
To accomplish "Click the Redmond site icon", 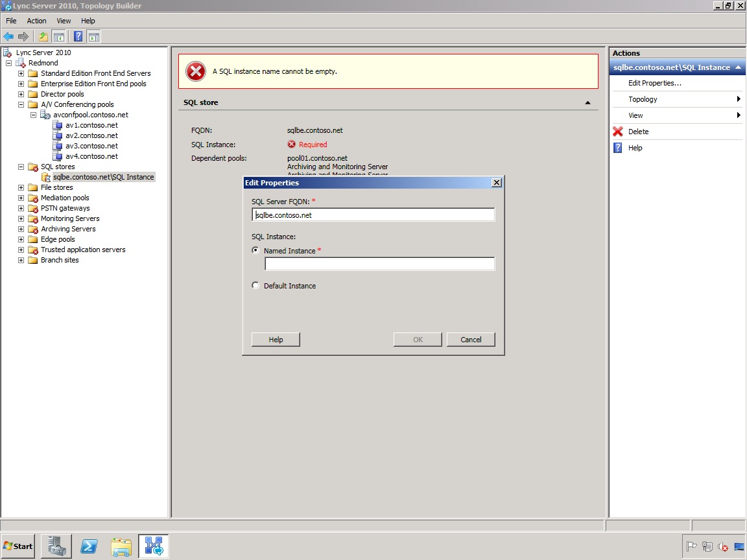I will [21, 63].
